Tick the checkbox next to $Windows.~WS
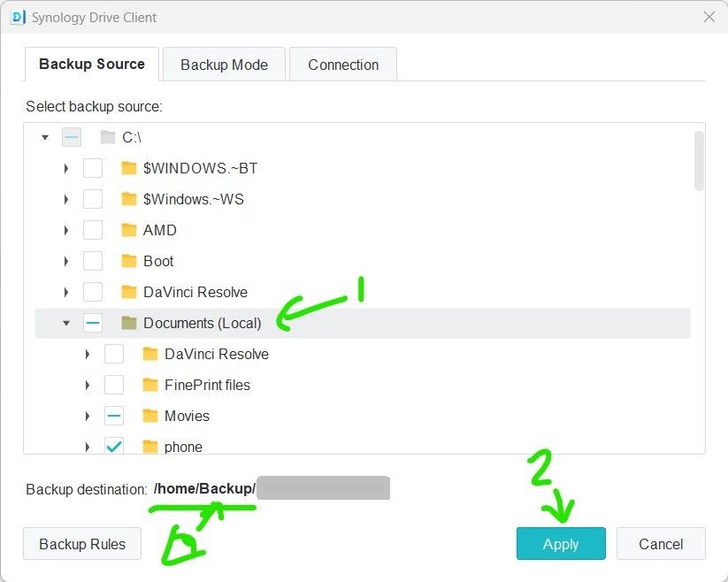 click(x=93, y=199)
